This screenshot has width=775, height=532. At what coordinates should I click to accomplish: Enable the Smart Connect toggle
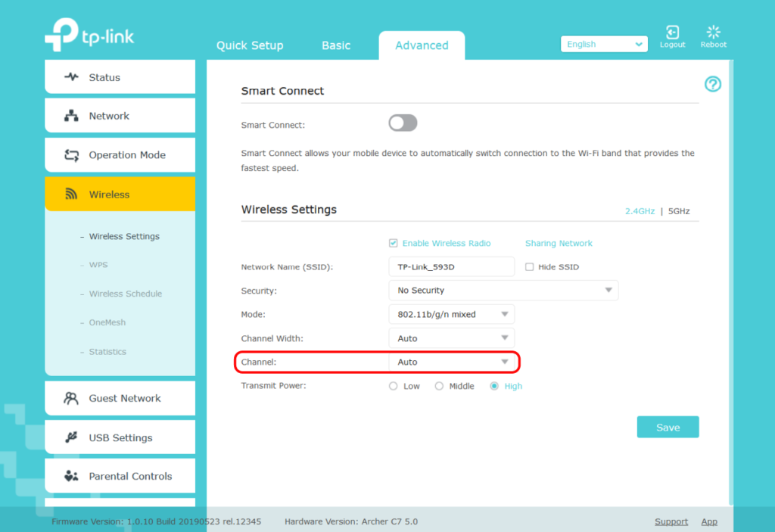[x=402, y=123]
